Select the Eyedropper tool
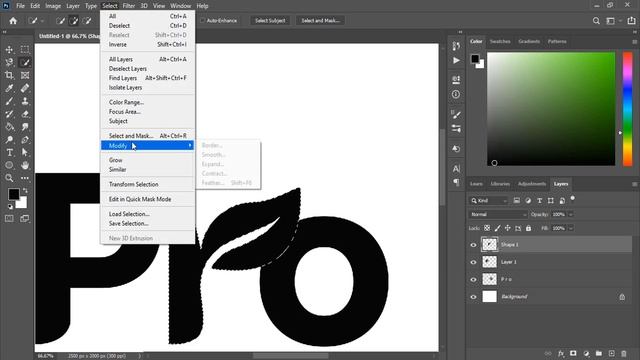The image size is (640, 360). pyautogui.click(x=9, y=88)
